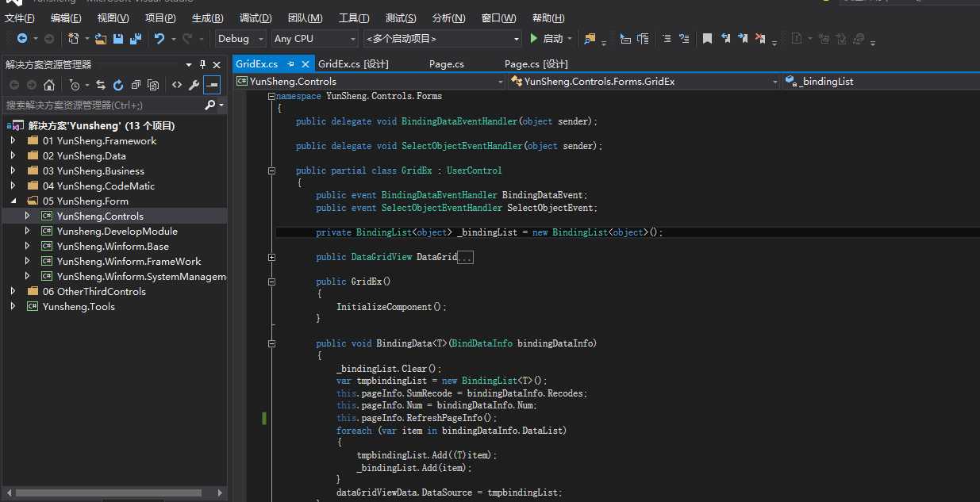Viewport: 980px width, 502px height.
Task: Toggle a bookmark on the current line
Action: 707,38
